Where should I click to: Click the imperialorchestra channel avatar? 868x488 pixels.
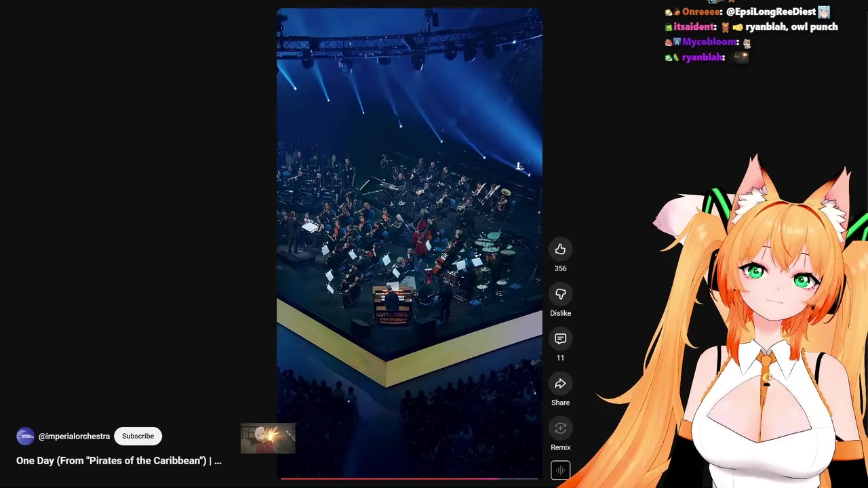click(x=25, y=436)
